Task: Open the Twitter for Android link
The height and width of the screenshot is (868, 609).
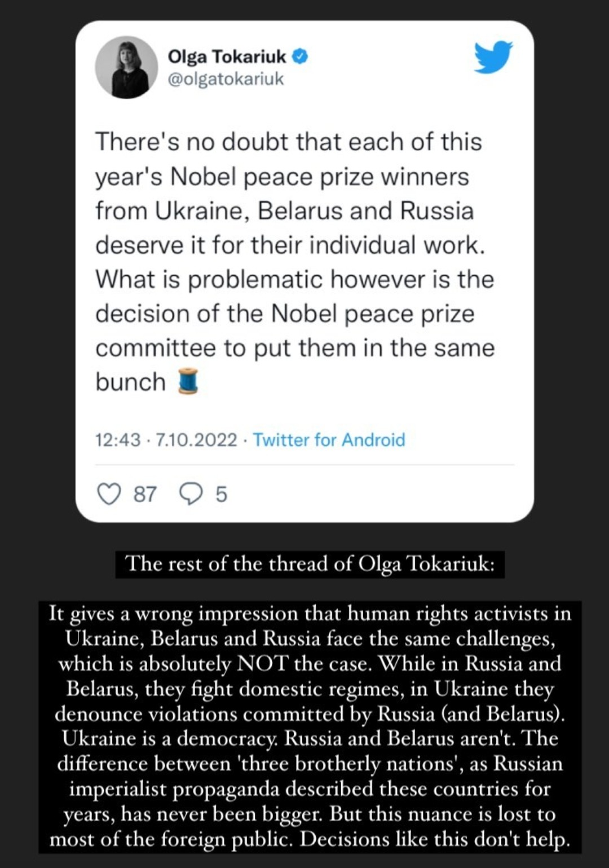Action: click(329, 439)
